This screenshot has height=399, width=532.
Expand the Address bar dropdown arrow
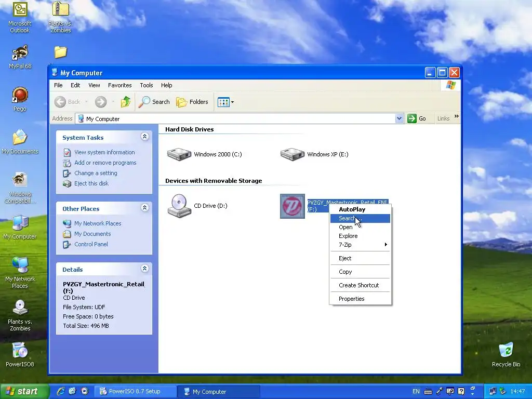[x=399, y=118]
